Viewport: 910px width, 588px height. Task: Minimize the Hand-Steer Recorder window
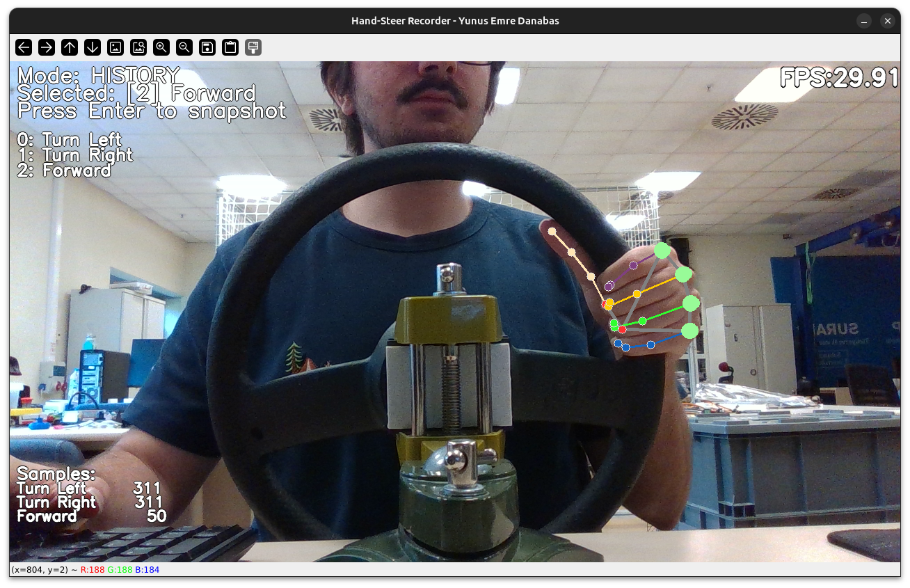[x=863, y=21]
